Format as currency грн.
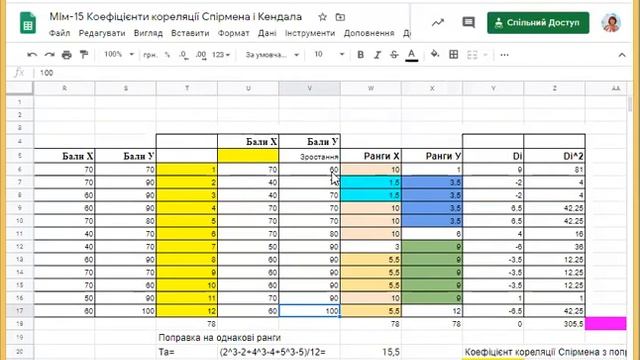The width and height of the screenshot is (640, 360). tap(150, 55)
